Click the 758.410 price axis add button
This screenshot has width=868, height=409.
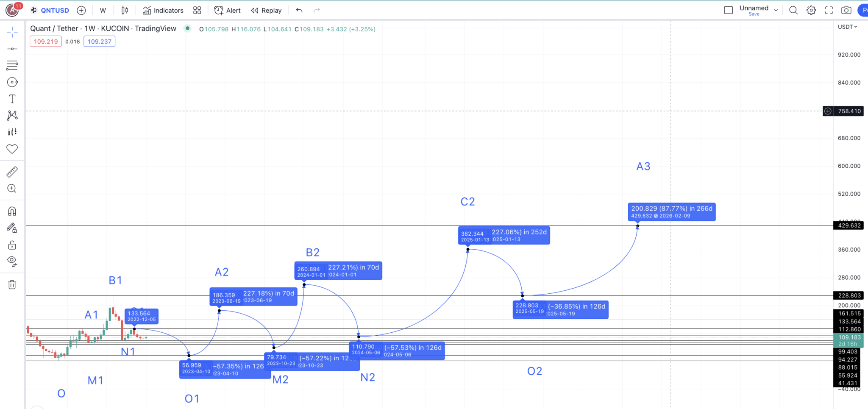tap(828, 111)
